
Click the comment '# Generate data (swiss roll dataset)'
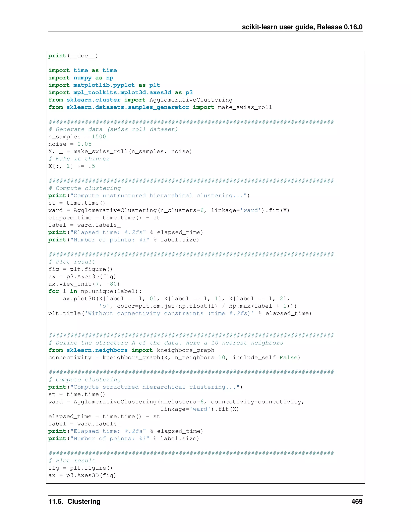click(113, 129)
